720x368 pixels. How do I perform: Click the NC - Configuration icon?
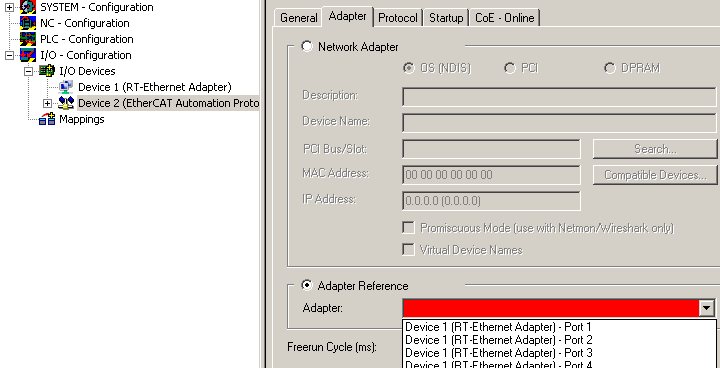28,23
